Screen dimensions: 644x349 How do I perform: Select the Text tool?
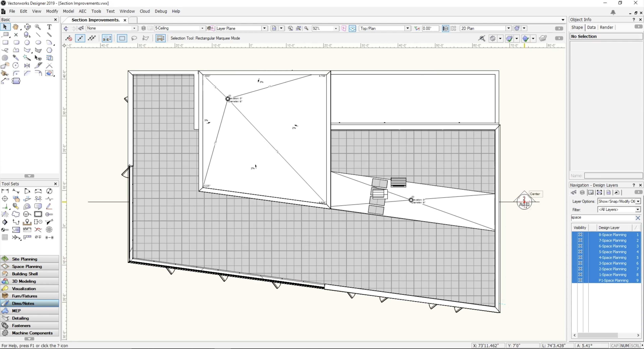click(49, 27)
